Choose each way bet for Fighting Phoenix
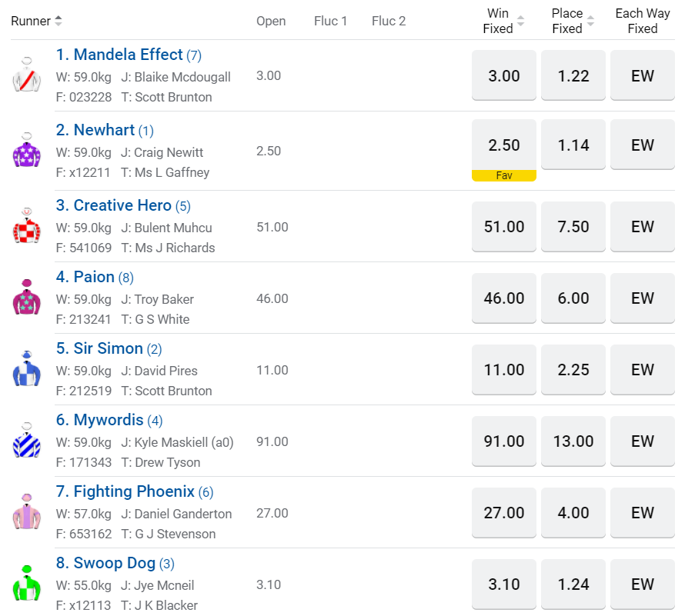This screenshot has width=685, height=616. click(643, 513)
